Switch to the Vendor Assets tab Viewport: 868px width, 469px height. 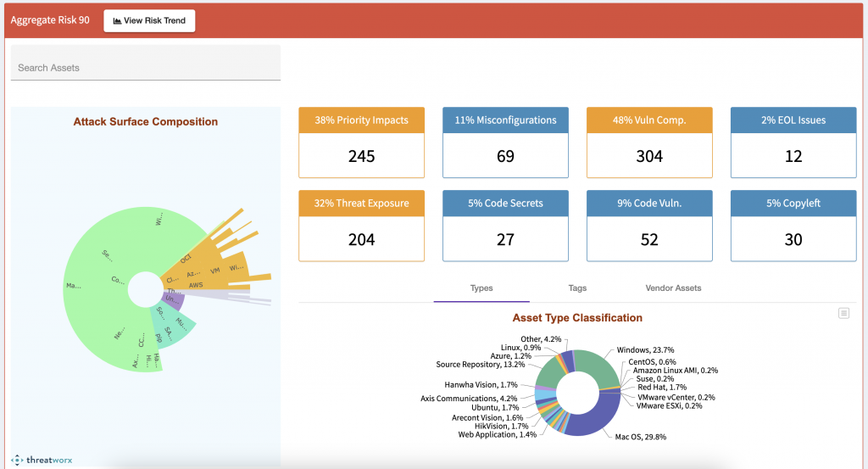(x=673, y=288)
